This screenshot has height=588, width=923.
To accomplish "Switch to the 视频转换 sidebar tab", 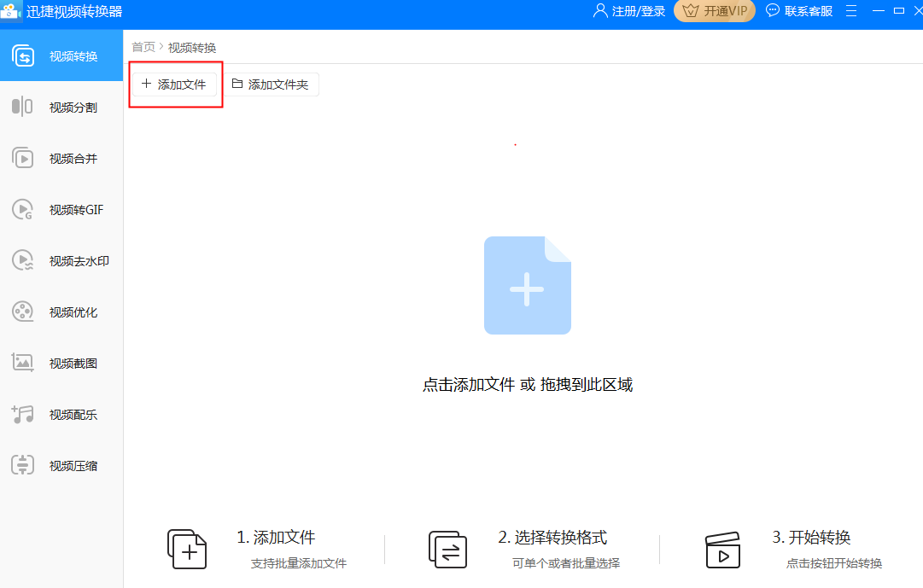I will 61,55.
